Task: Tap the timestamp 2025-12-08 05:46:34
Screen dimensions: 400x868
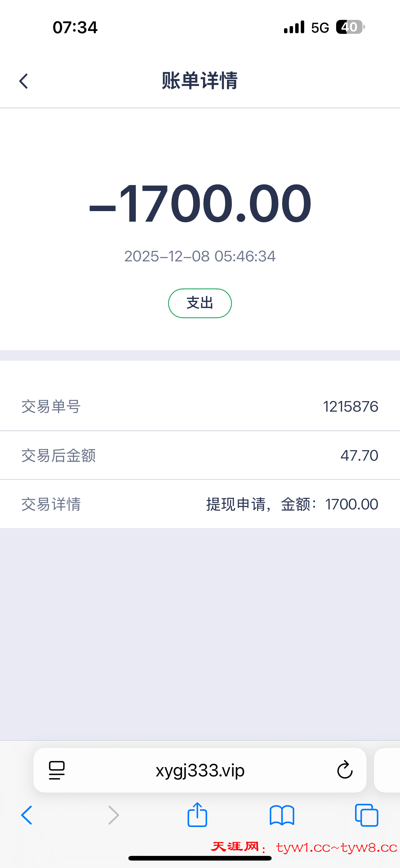Action: pyautogui.click(x=200, y=256)
